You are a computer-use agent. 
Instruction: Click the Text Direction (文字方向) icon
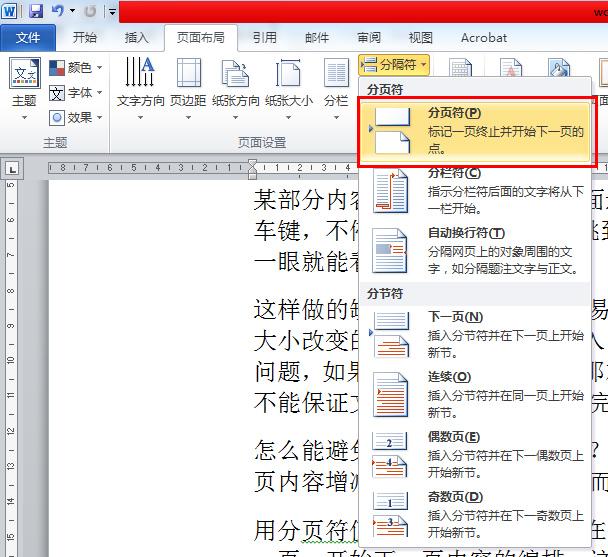pyautogui.click(x=140, y=72)
